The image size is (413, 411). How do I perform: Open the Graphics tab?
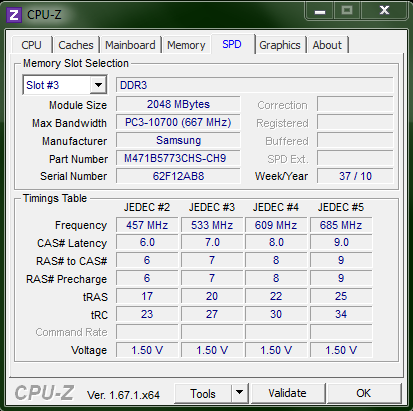click(280, 45)
